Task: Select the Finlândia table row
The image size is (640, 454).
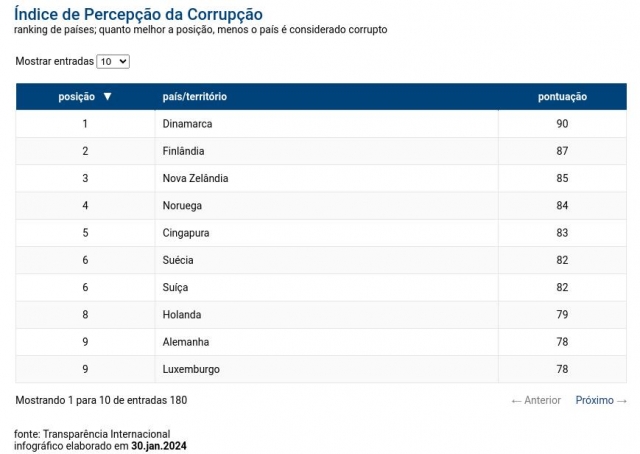Action: [321, 151]
